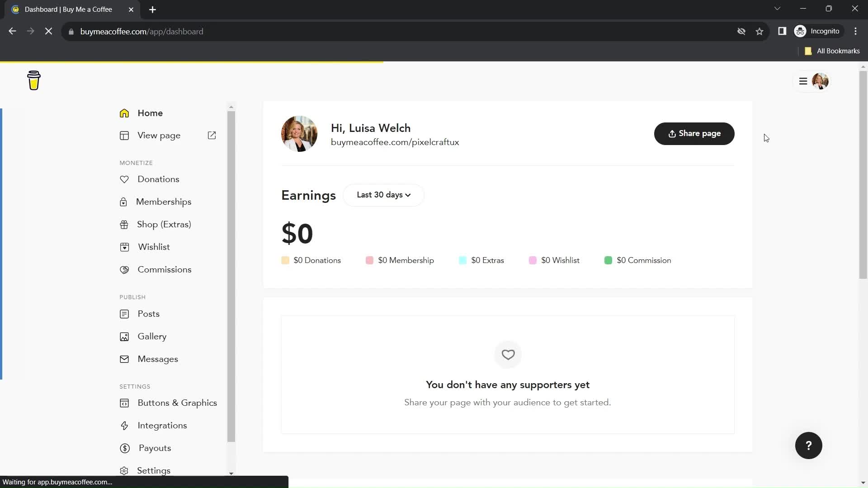This screenshot has height=488, width=868.
Task: Click the View page external link icon
Action: 213,136
